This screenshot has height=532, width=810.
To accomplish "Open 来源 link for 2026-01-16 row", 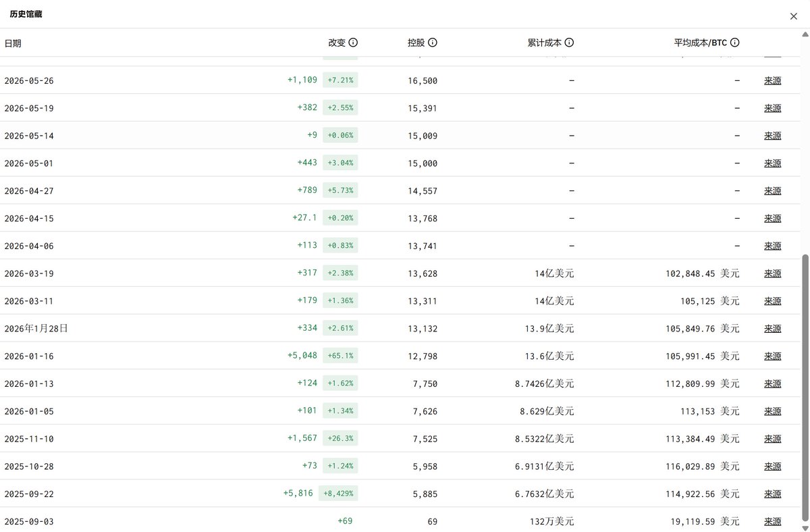I will (772, 356).
